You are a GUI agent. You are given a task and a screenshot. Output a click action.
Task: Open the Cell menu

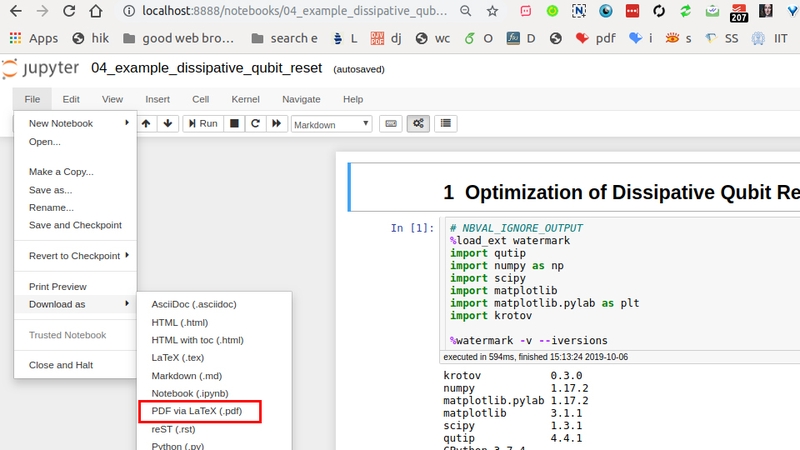[x=201, y=99]
